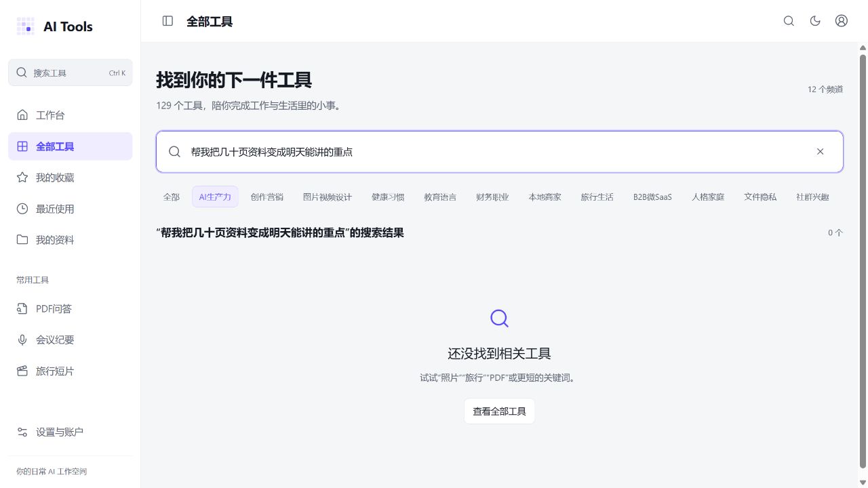Select the 教育语言 category tab
Image resolution: width=868 pixels, height=488 pixels.
tap(440, 197)
